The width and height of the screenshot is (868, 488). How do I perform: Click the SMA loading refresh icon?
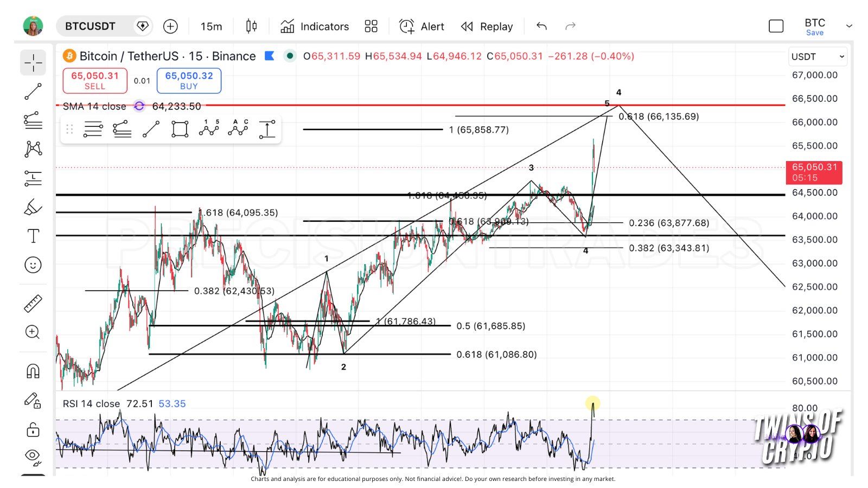(x=139, y=106)
